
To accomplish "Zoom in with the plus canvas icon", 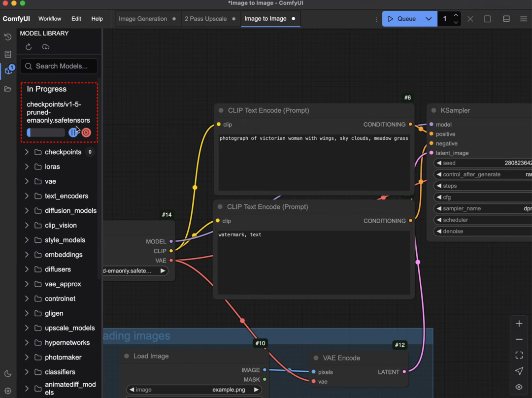I will click(x=519, y=324).
